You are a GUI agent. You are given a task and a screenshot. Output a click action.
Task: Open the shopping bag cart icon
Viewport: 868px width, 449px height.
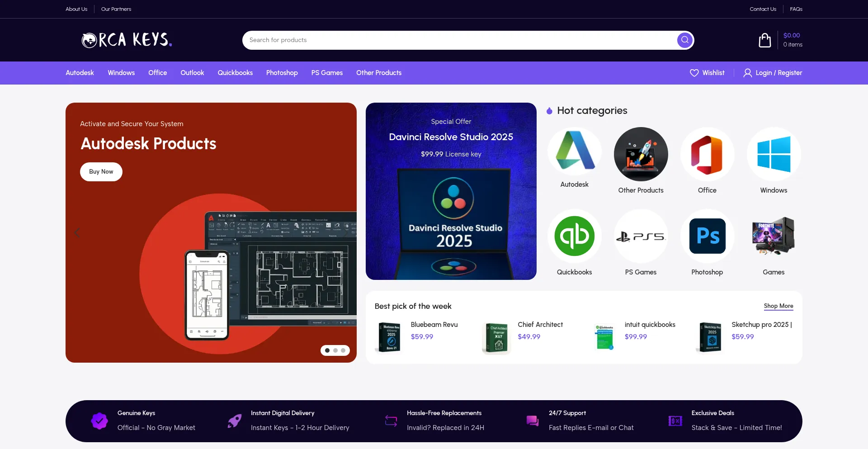point(765,40)
